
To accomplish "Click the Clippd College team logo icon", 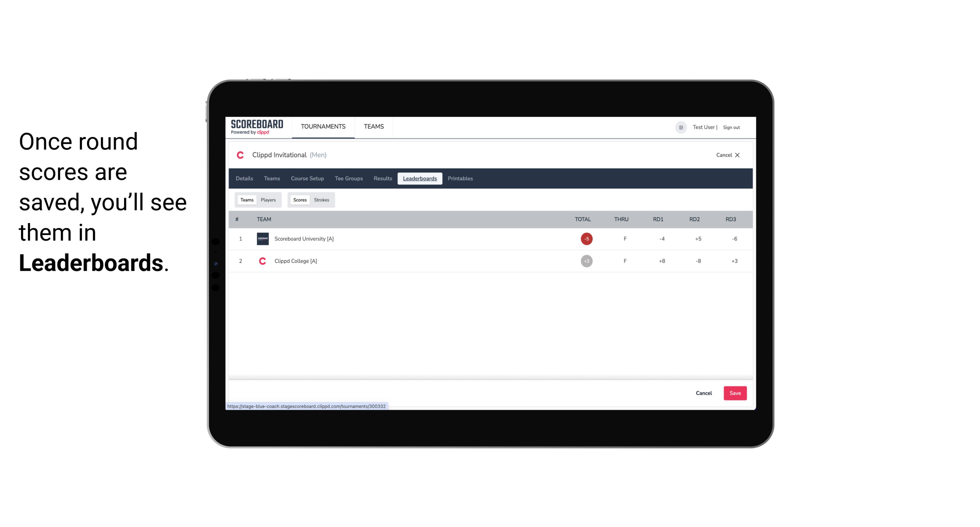I will (x=262, y=260).
